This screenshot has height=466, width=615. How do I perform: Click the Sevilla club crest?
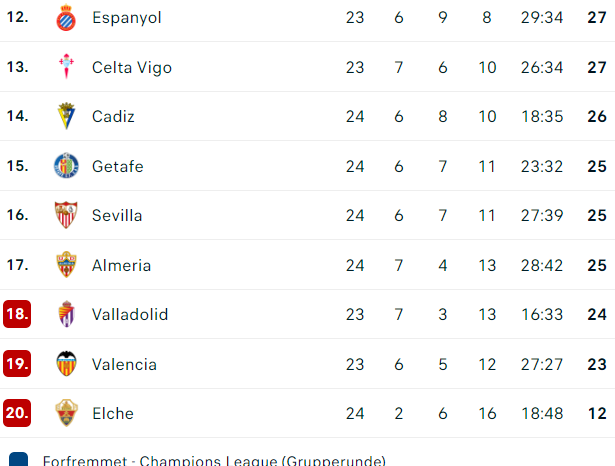pos(66,215)
